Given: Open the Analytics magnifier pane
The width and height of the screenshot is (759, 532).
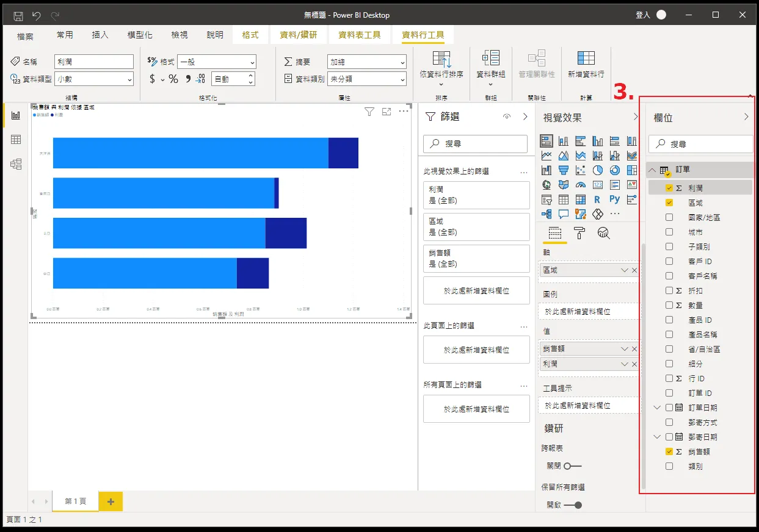Looking at the screenshot, I should point(604,232).
